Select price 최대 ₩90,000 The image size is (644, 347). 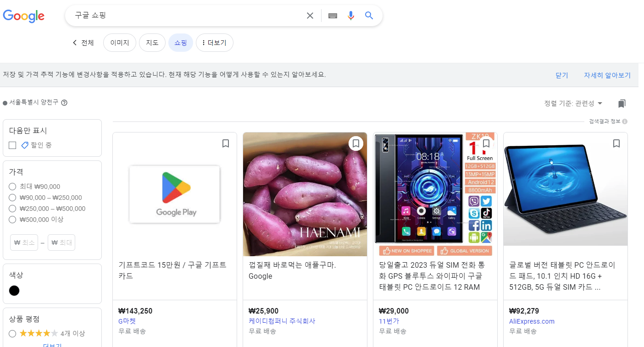tap(13, 187)
